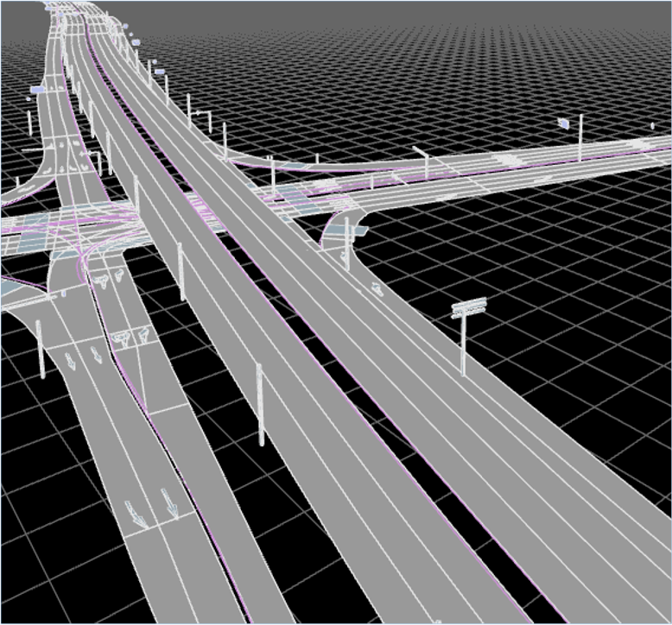The height and width of the screenshot is (625, 672).
Task: Click the street light arm over the cross road
Action: pos(421,151)
